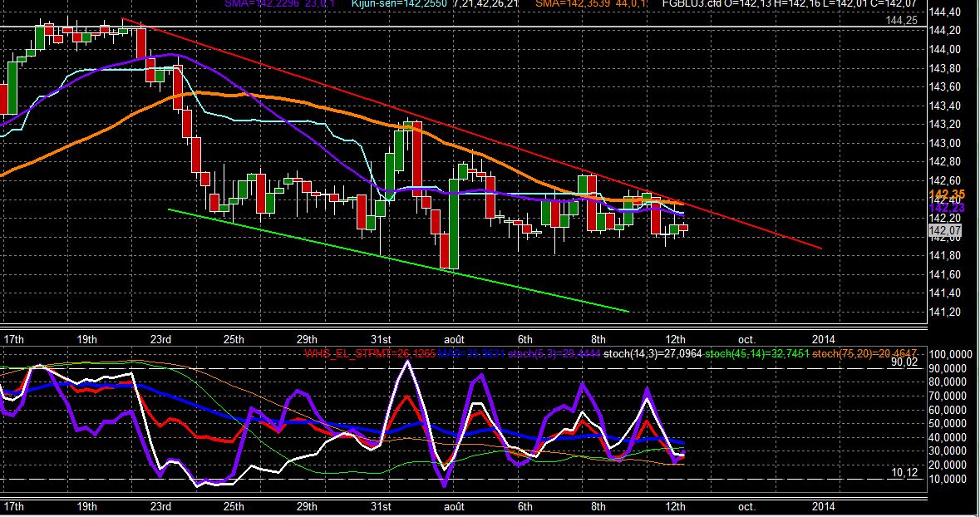Select the orange 142,35 price tag
The width and height of the screenshot is (980, 517).
pos(947,194)
